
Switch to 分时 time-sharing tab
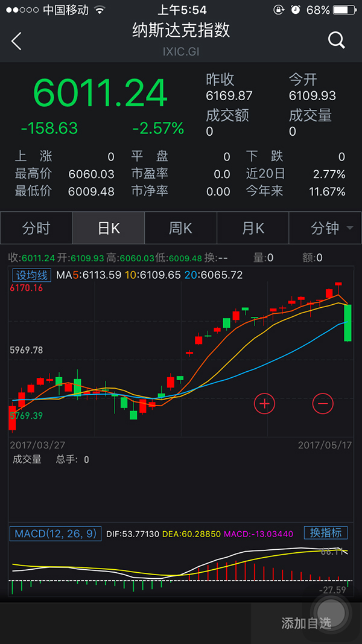(36, 228)
